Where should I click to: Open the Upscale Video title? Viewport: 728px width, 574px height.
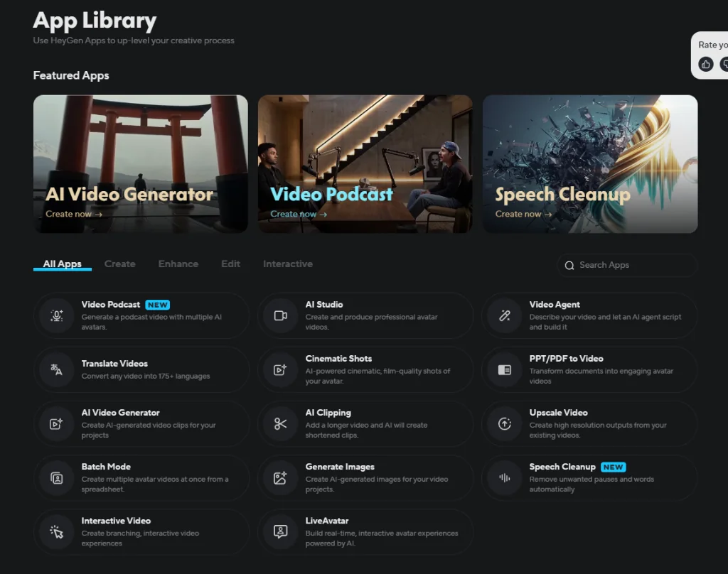tap(558, 413)
